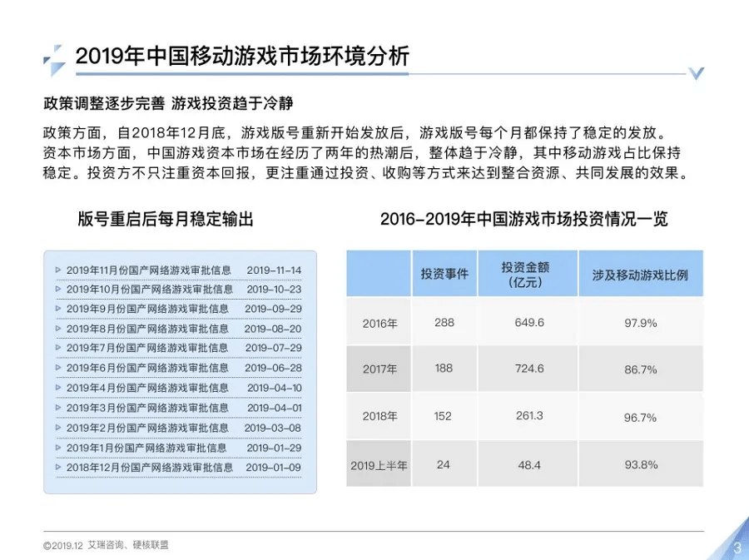Click the date 2019-08-20
This screenshot has width=749, height=560.
(273, 329)
